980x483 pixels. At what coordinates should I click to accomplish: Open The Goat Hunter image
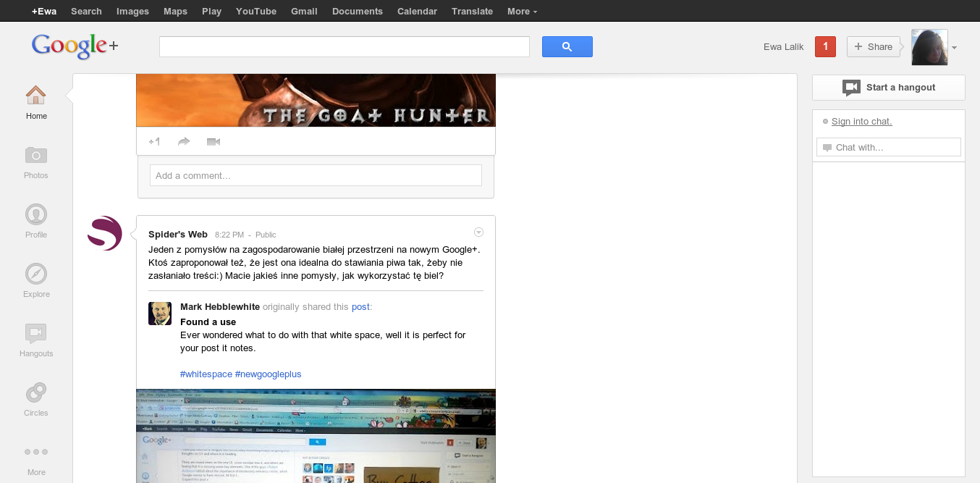(316, 101)
